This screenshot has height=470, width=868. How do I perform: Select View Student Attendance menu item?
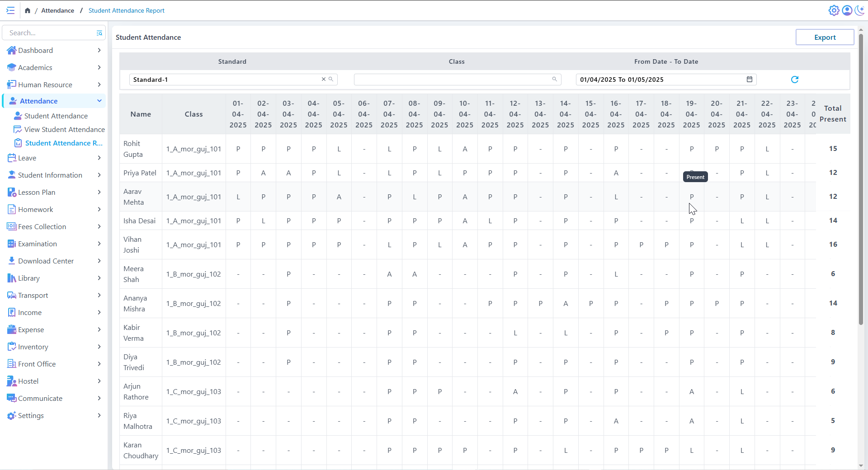(64, 129)
